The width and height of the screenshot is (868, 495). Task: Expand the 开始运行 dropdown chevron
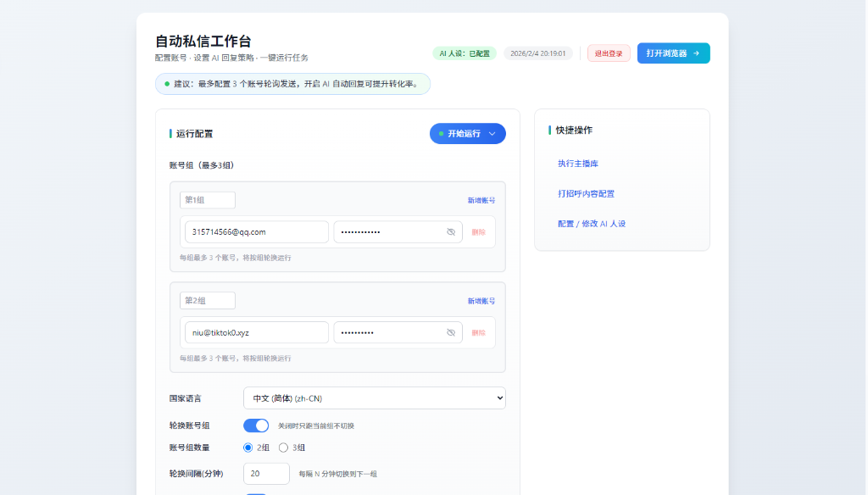(x=492, y=134)
